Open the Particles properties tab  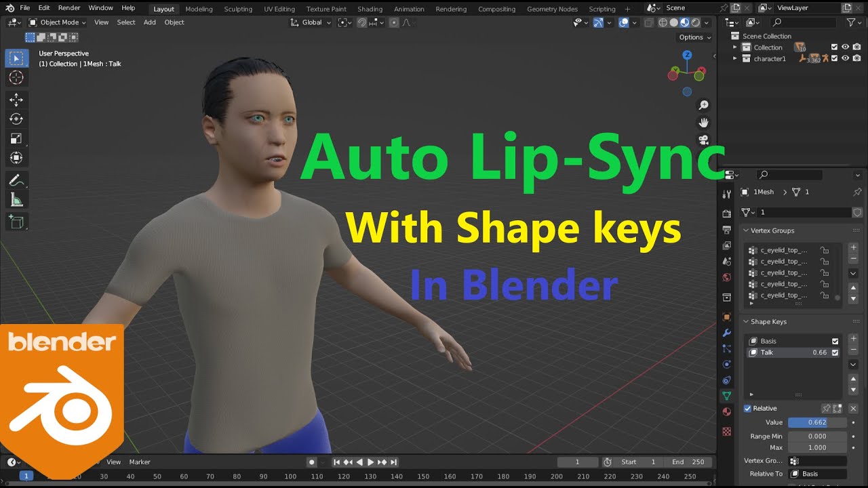pyautogui.click(x=727, y=348)
